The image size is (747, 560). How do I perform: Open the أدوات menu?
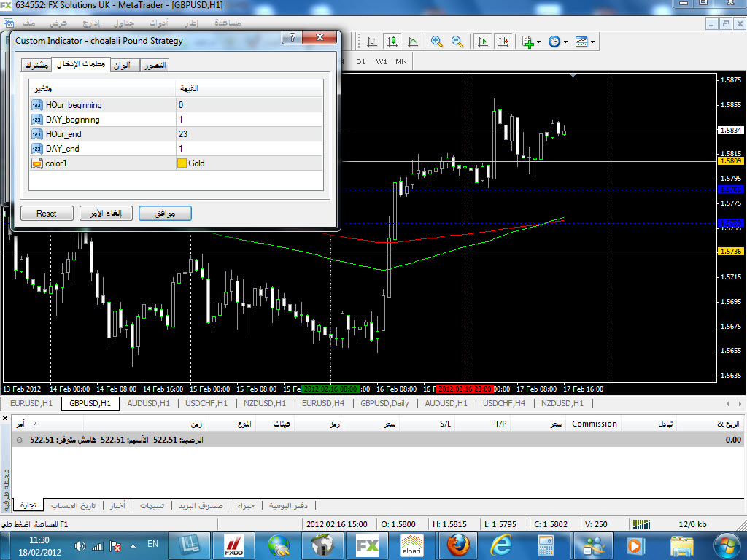coord(158,23)
